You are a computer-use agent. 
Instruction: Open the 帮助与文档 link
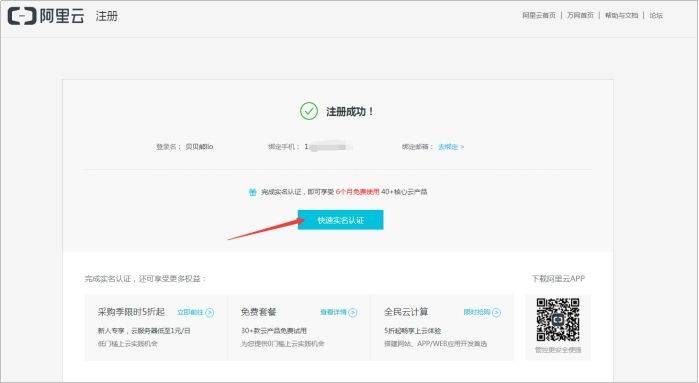[x=621, y=15]
